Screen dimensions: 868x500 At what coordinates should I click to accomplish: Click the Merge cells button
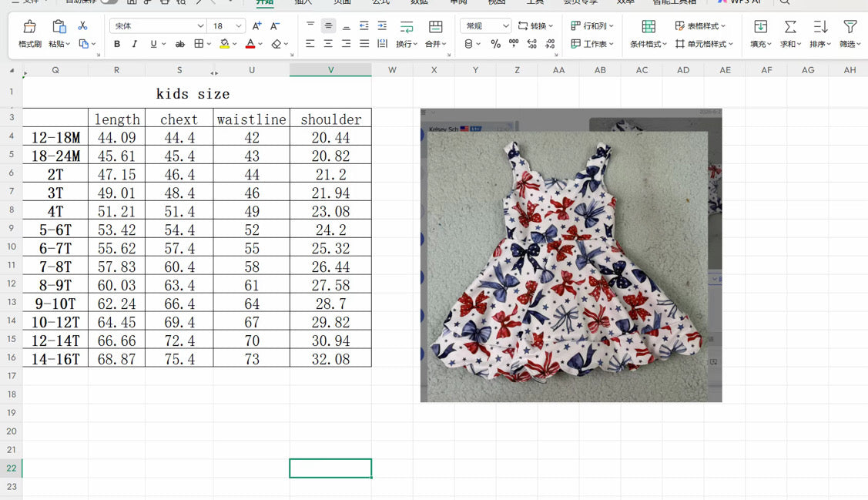coord(436,33)
